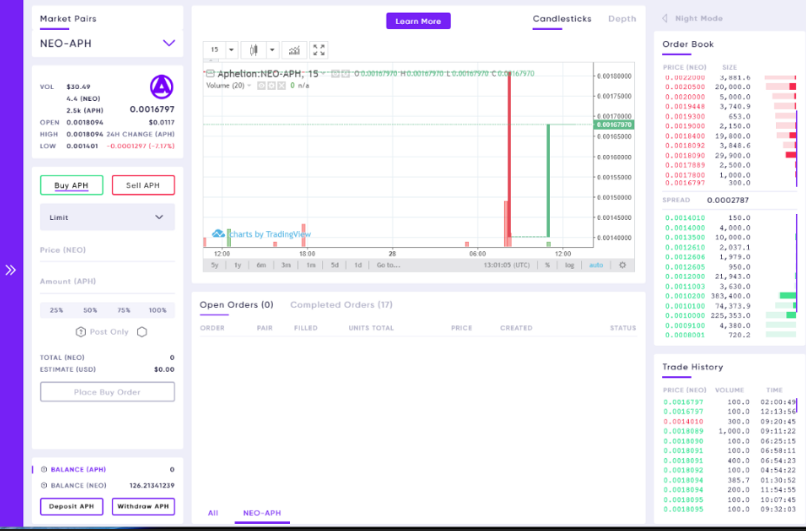Click the Learn More button
Screen dimensions: 806x531
[418, 21]
